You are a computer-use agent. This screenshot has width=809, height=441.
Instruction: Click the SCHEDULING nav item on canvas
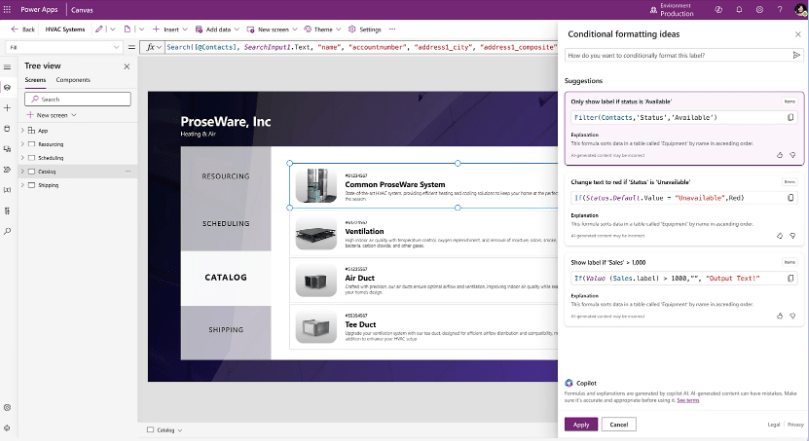tap(225, 223)
